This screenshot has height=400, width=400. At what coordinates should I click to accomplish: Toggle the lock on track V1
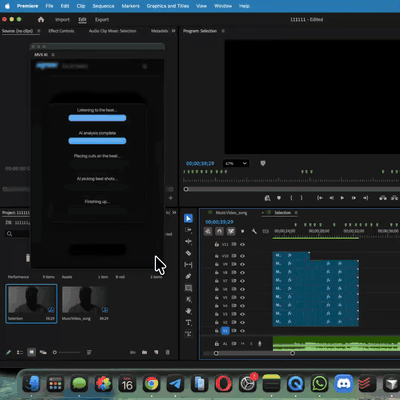coord(217,331)
